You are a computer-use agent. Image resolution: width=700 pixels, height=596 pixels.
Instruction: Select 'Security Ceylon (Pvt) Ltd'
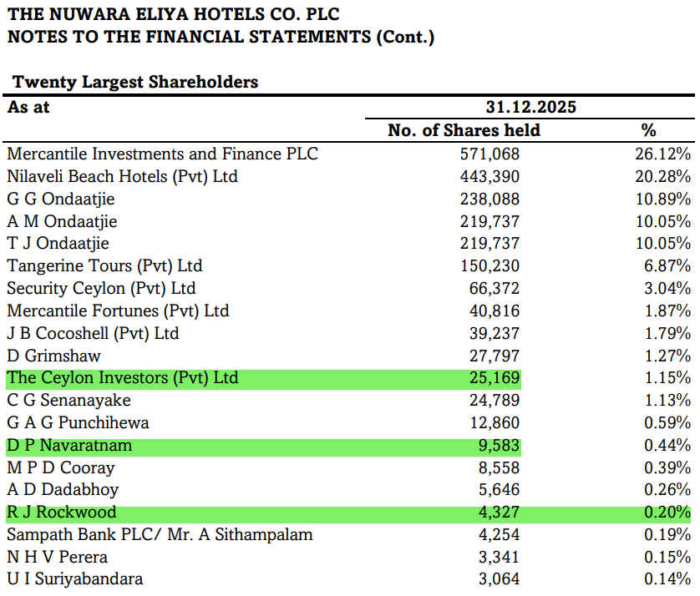click(x=101, y=289)
